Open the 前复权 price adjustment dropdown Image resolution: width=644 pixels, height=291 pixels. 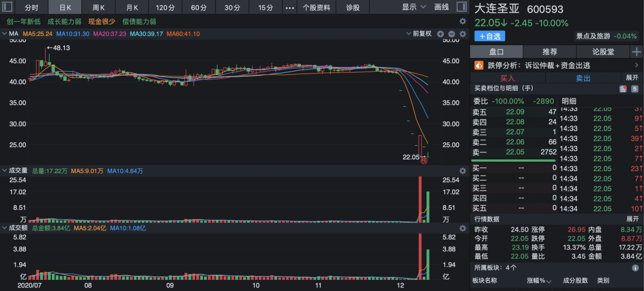click(419, 34)
